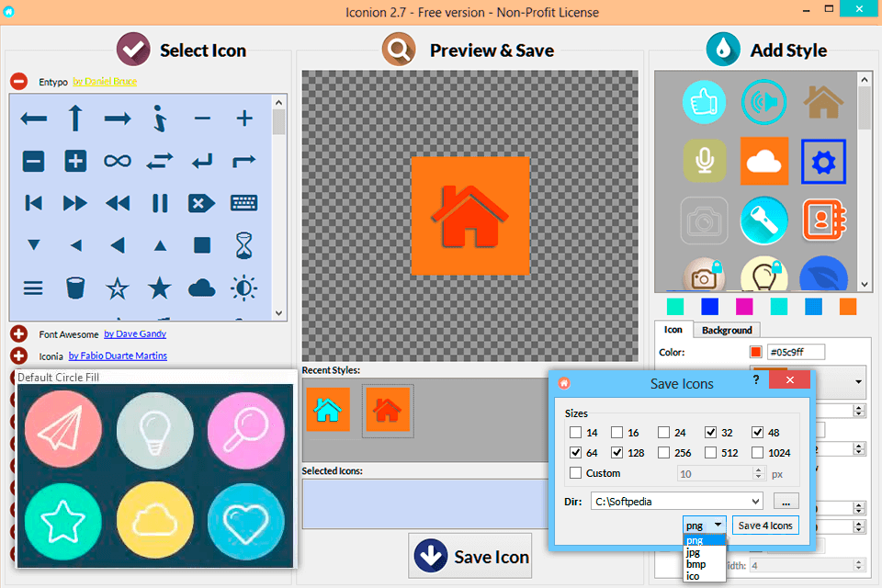Viewport: 882px width, 588px height.
Task: Choose ico from the format list
Action: click(693, 576)
